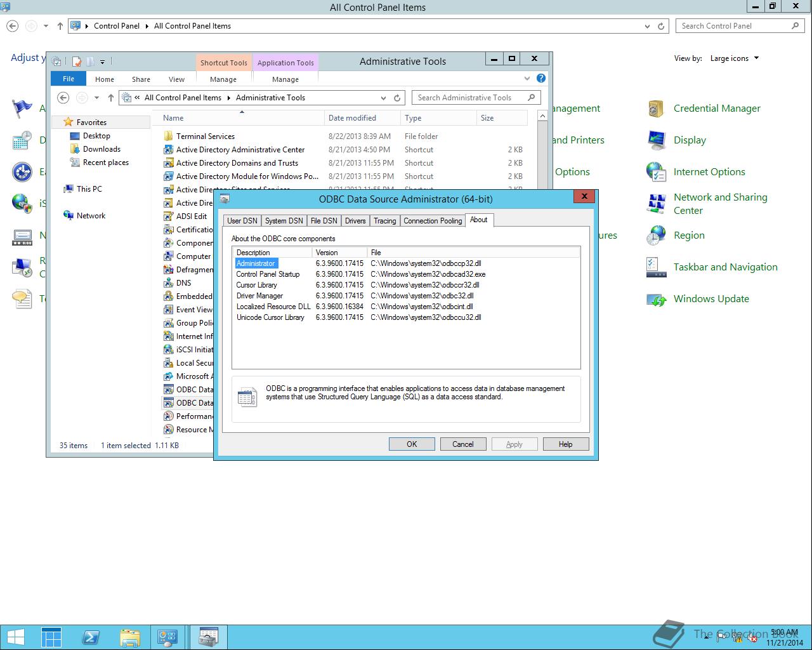
Task: Open Manage tab under Application Tools
Action: (285, 79)
